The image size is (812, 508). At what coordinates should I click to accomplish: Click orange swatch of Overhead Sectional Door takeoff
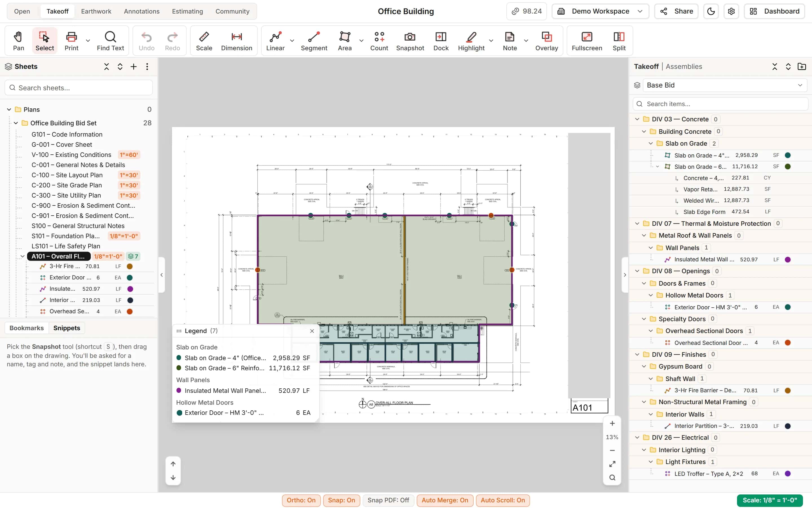tap(787, 343)
